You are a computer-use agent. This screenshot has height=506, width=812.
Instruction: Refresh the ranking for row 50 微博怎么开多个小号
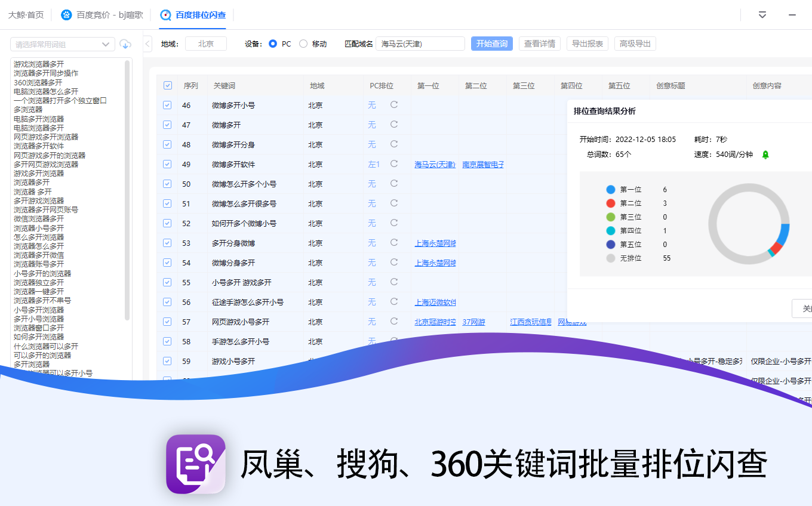394,183
